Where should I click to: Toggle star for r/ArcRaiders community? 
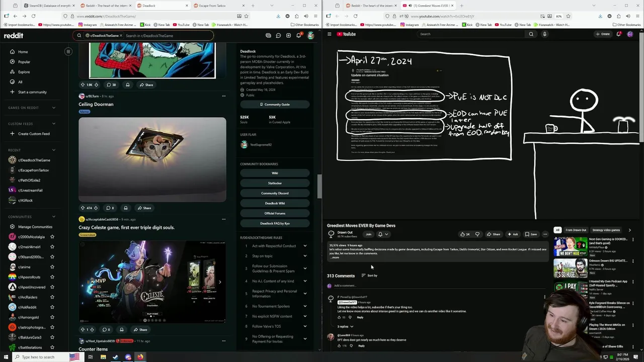(x=52, y=297)
